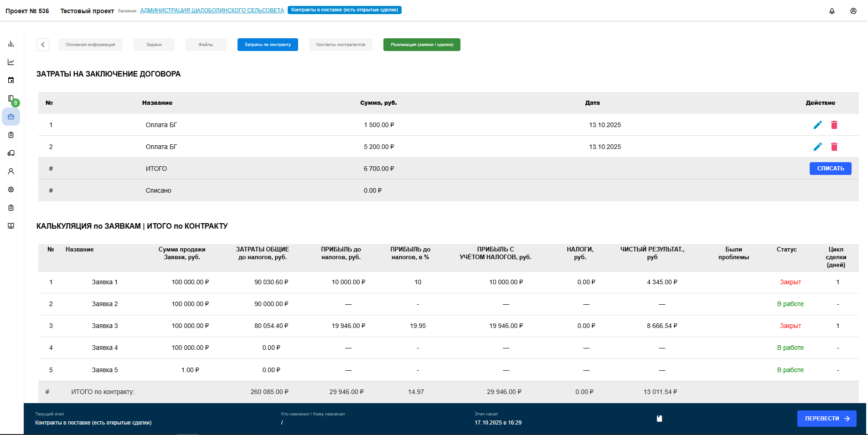Image resolution: width=868 pixels, height=435 pixels.
Task: Open the bar chart sidebar icon
Action: (11, 44)
